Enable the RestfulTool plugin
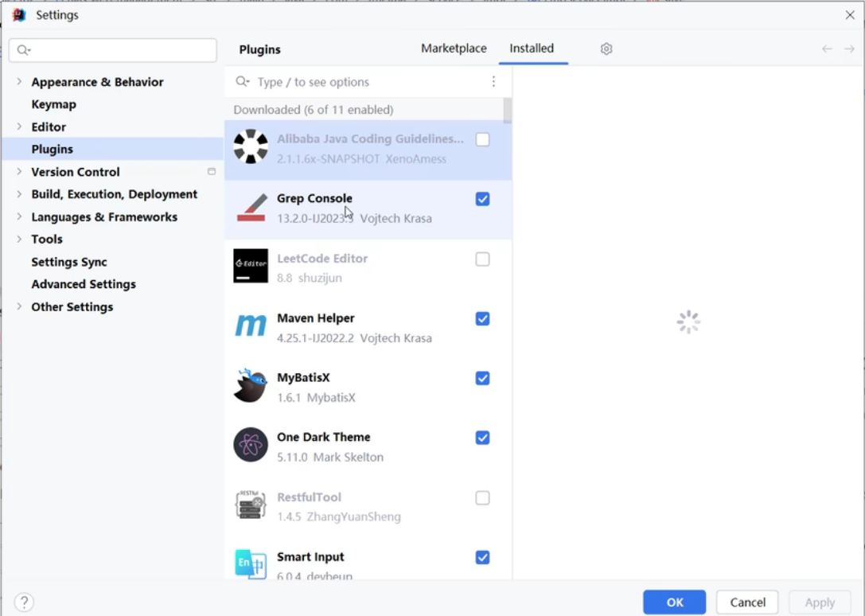The image size is (865, 616). (x=482, y=498)
